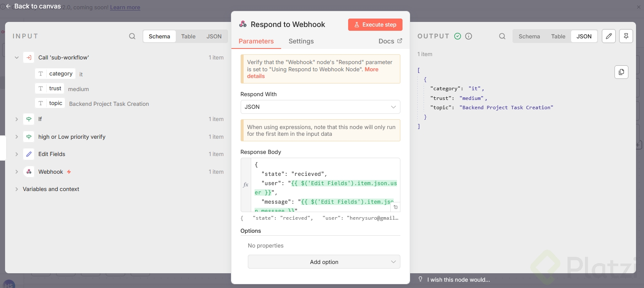The height and width of the screenshot is (288, 644).
Task: Open the Settings tab
Action: (301, 41)
